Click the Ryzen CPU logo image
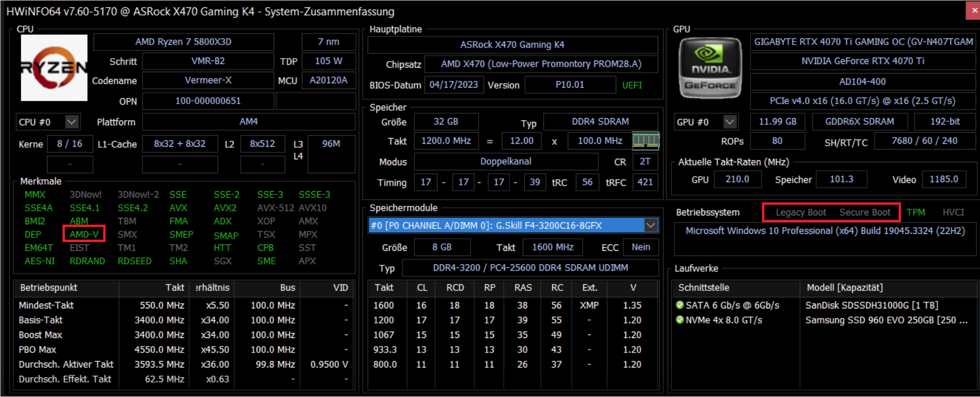Screen dimensions: 980x397 click(54, 68)
